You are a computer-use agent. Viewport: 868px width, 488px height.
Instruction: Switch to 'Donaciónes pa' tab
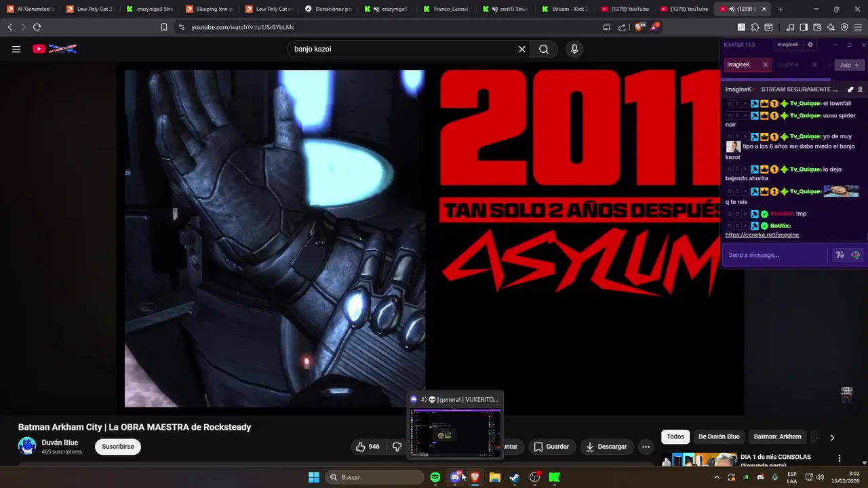[x=328, y=9]
